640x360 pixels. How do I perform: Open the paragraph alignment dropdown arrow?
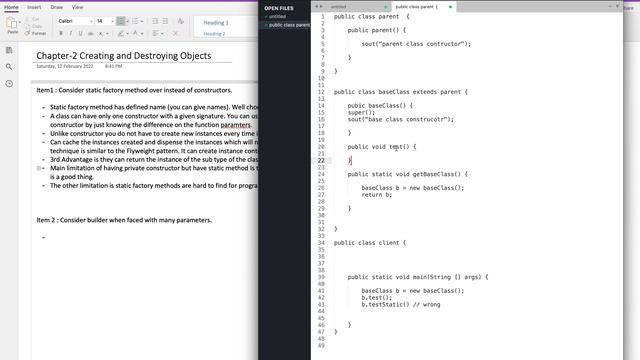tap(162, 34)
